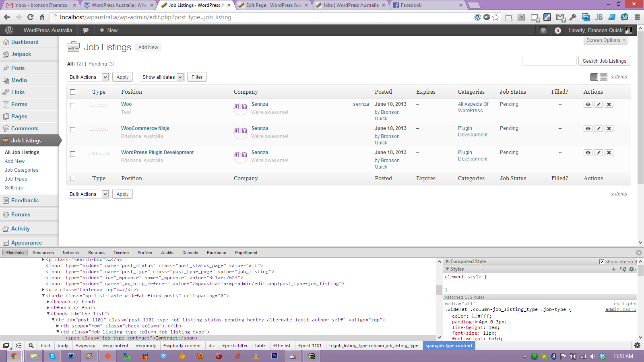This screenshot has height=362, width=644.
Task: Click the white color swatch in Styles
Action: click(474, 316)
